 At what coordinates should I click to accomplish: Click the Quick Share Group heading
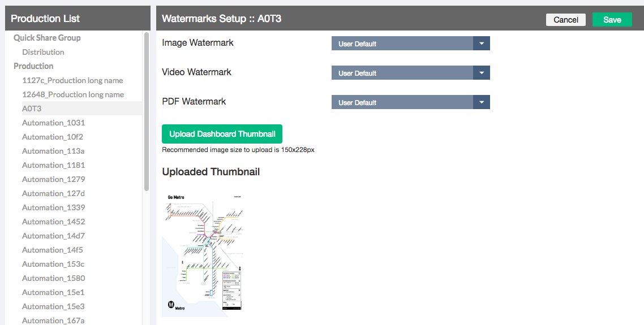coord(47,38)
